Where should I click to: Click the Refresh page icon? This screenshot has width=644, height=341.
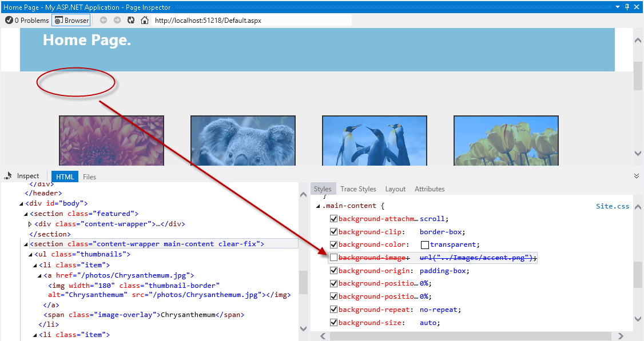130,19
